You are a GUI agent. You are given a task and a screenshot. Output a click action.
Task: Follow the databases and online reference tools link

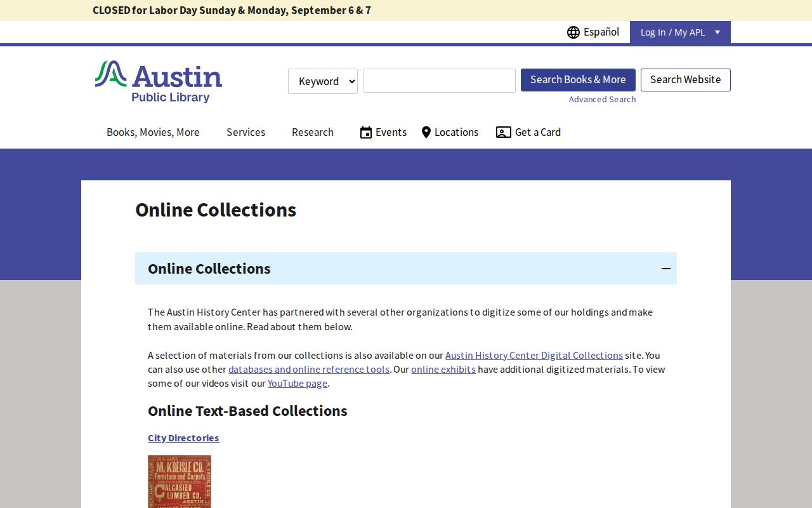coord(309,369)
